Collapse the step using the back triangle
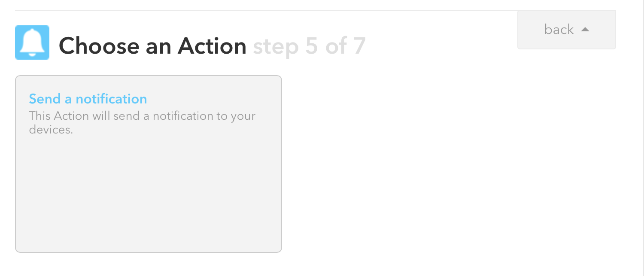The width and height of the screenshot is (644, 276). (585, 30)
